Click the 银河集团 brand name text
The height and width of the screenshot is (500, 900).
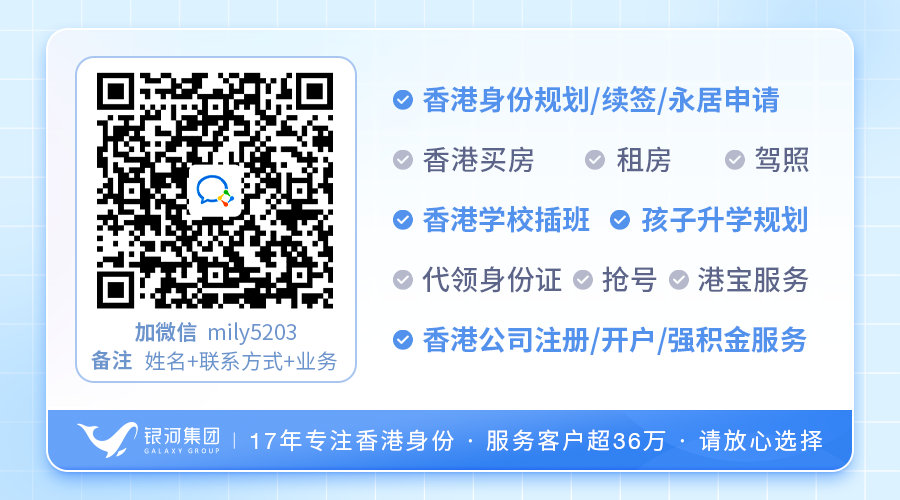point(181,436)
